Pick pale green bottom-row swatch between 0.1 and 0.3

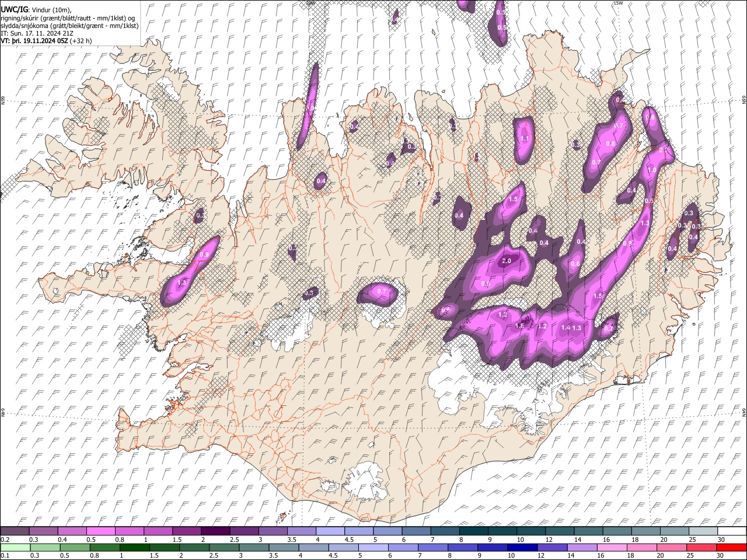click(x=15, y=548)
